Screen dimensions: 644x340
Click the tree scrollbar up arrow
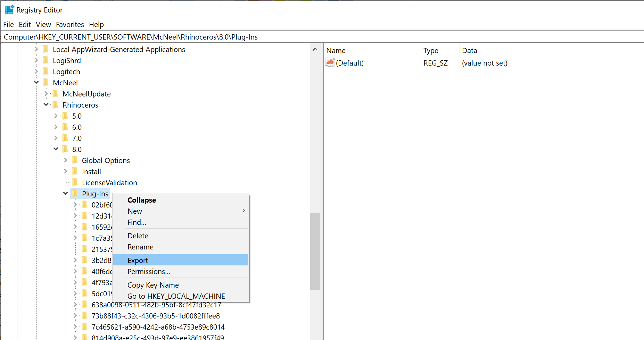click(x=315, y=49)
